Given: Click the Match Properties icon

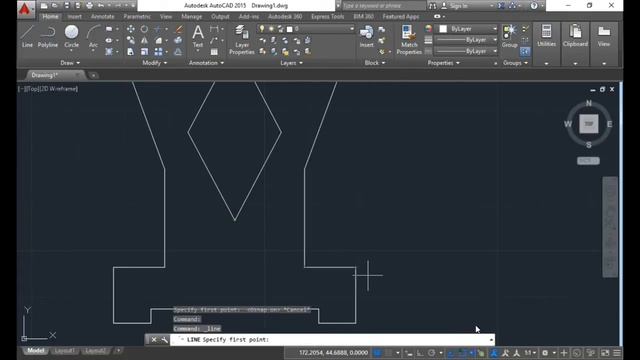Looking at the screenshot, I should (x=409, y=40).
